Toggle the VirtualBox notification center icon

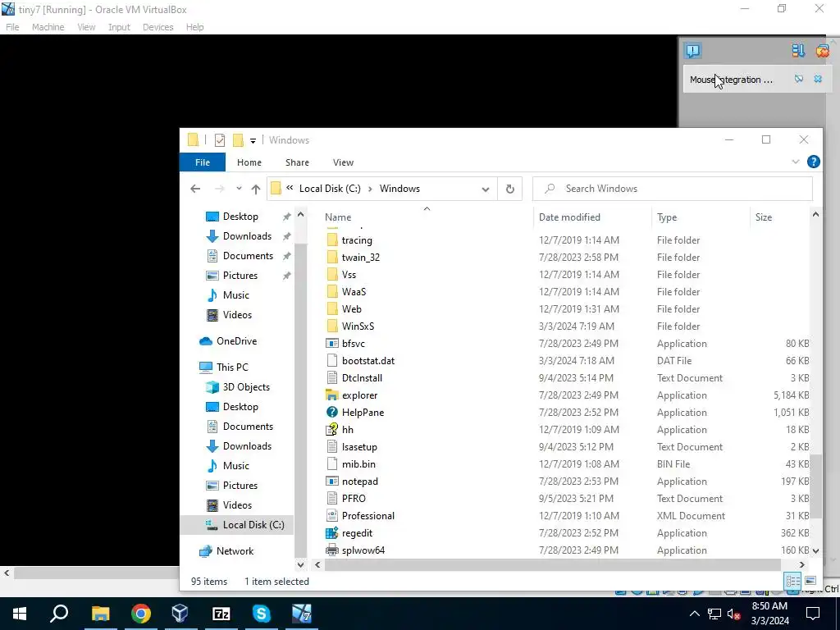[x=692, y=51]
